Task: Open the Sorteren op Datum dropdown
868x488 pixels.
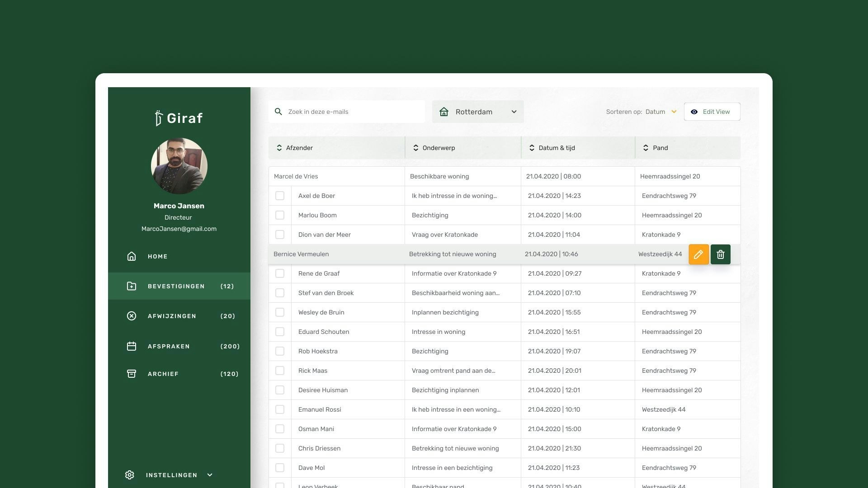Action: (x=661, y=112)
